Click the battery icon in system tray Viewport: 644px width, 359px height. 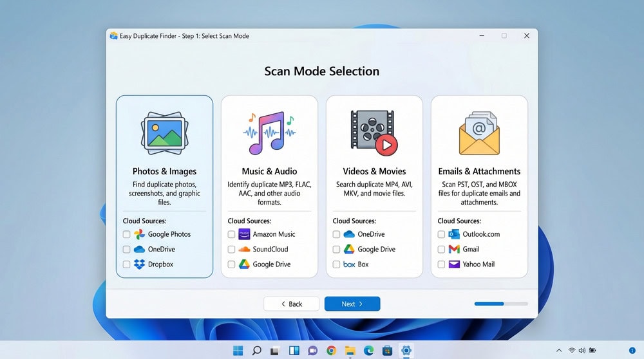click(x=592, y=351)
